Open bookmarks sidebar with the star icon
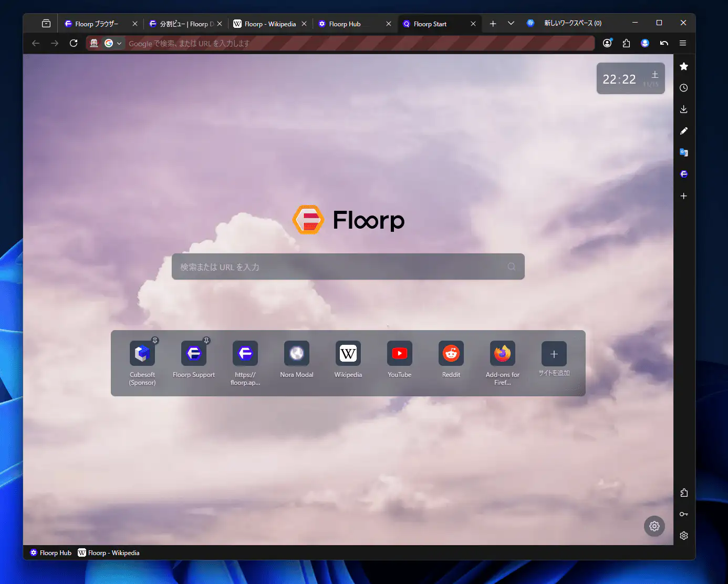This screenshot has height=584, width=728. click(x=684, y=66)
